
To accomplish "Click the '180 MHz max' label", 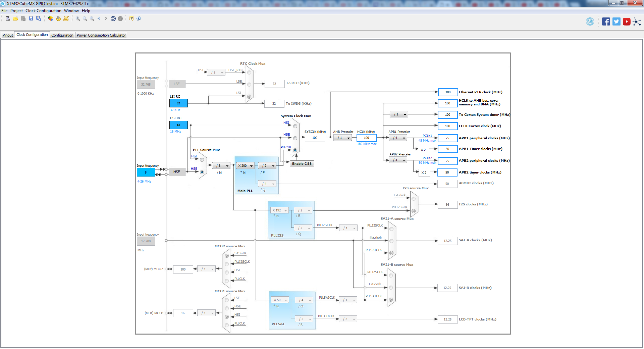I will coord(367,144).
